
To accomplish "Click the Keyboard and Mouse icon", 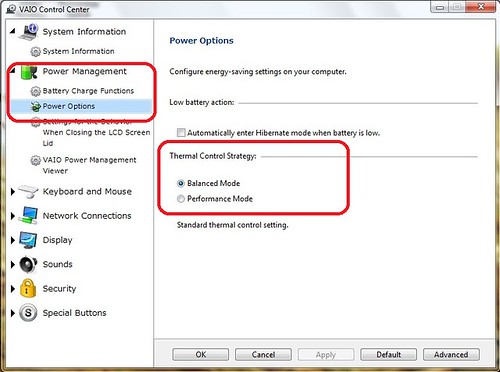I will pyautogui.click(x=28, y=191).
